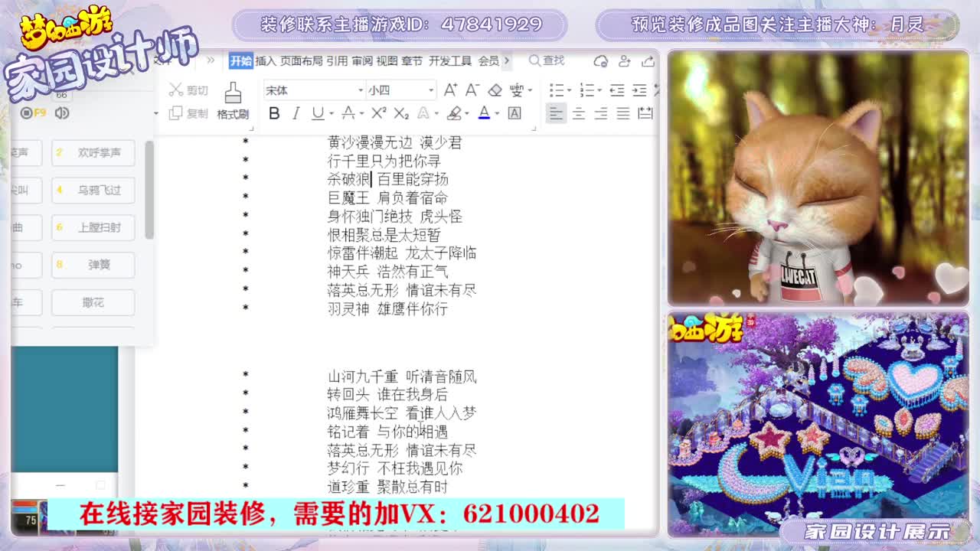Play the 撒花 sound effect
980x551 pixels.
pos(93,302)
